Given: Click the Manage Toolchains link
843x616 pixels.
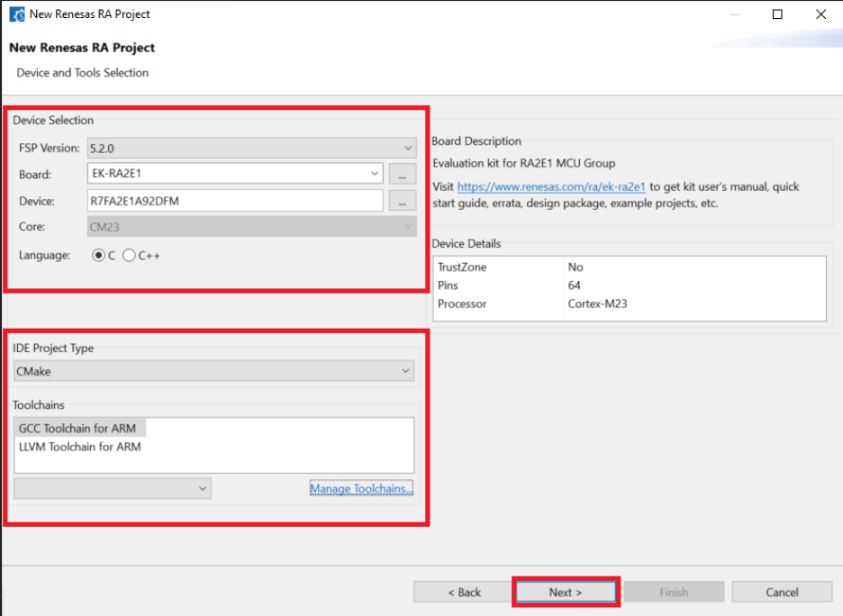Looking at the screenshot, I should coord(361,489).
